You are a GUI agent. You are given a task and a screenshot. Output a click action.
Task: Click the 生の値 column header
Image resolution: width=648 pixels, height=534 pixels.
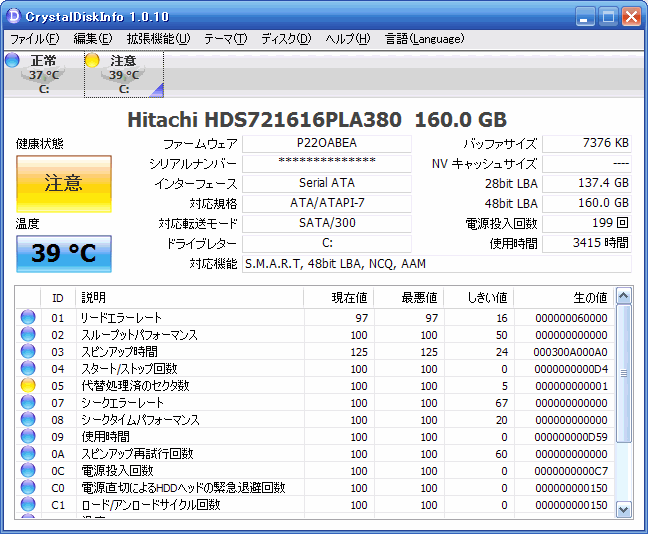[x=564, y=298]
